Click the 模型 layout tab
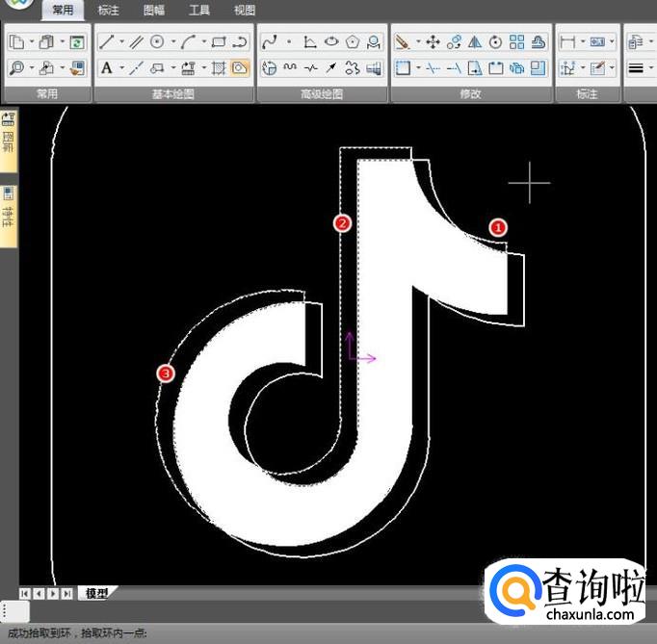 click(x=96, y=594)
